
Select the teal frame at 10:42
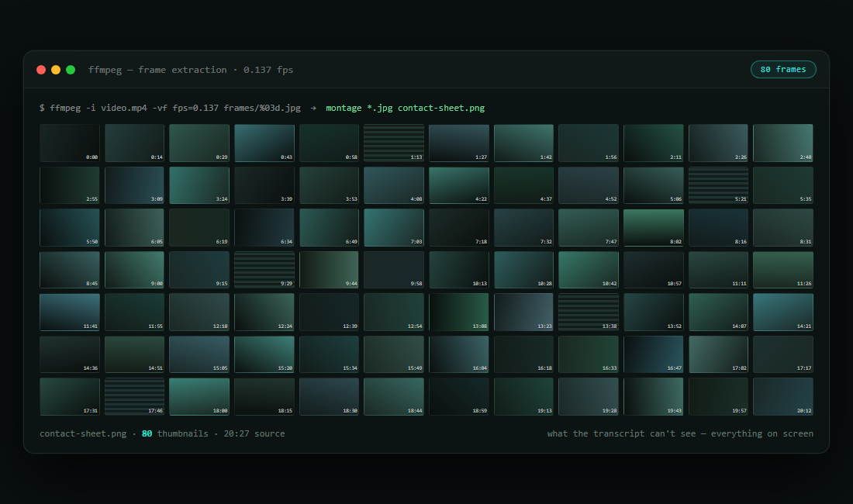click(589, 270)
